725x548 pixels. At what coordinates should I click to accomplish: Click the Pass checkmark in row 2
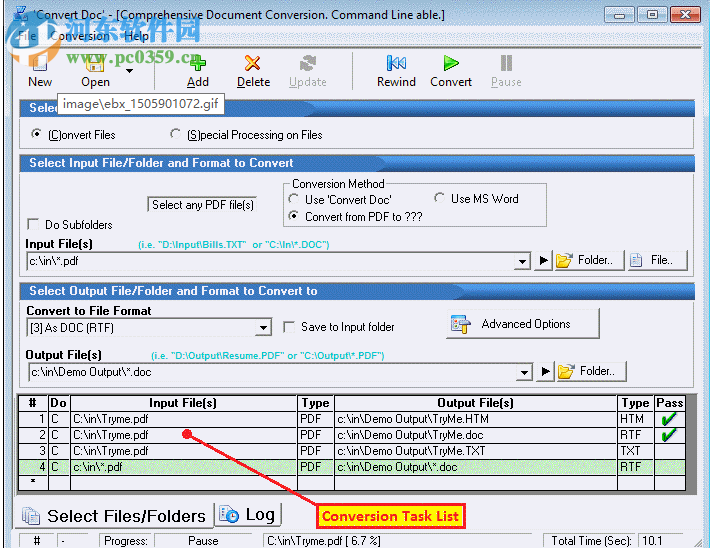pos(669,435)
